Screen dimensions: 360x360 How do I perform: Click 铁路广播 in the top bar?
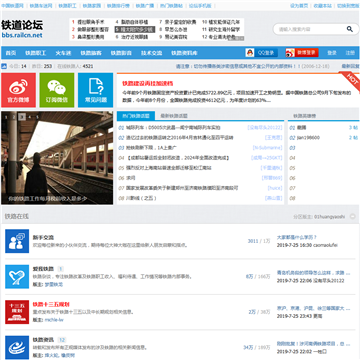click(x=144, y=6)
